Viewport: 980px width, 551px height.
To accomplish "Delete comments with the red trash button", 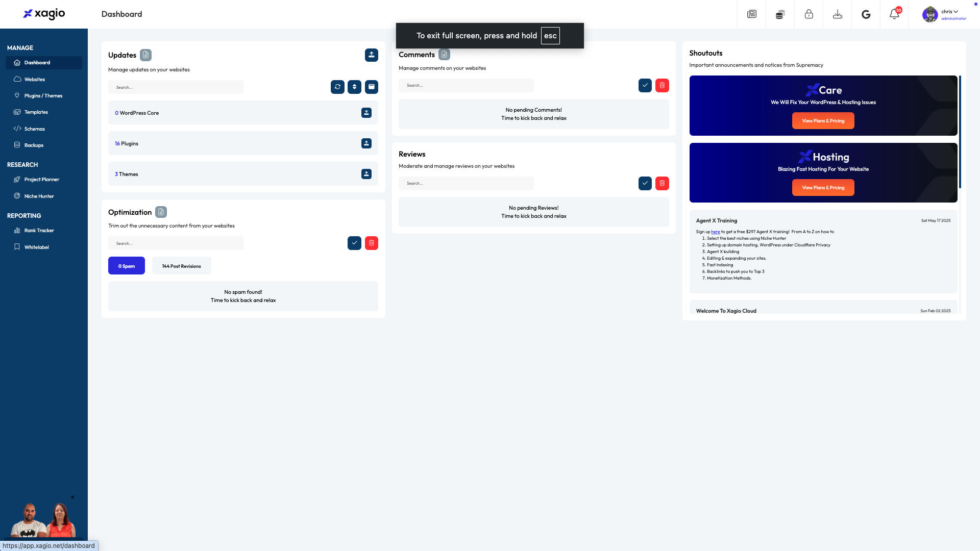I will tap(662, 85).
